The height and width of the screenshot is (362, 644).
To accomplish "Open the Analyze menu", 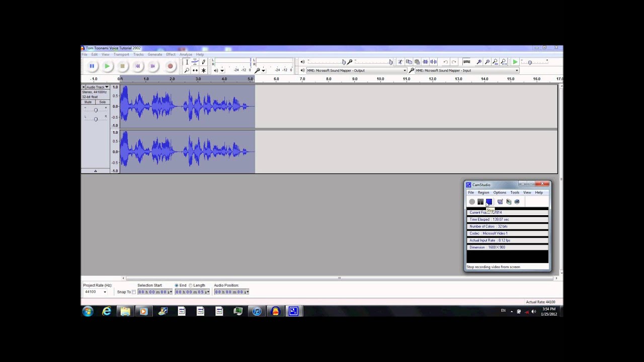I will coord(186,54).
